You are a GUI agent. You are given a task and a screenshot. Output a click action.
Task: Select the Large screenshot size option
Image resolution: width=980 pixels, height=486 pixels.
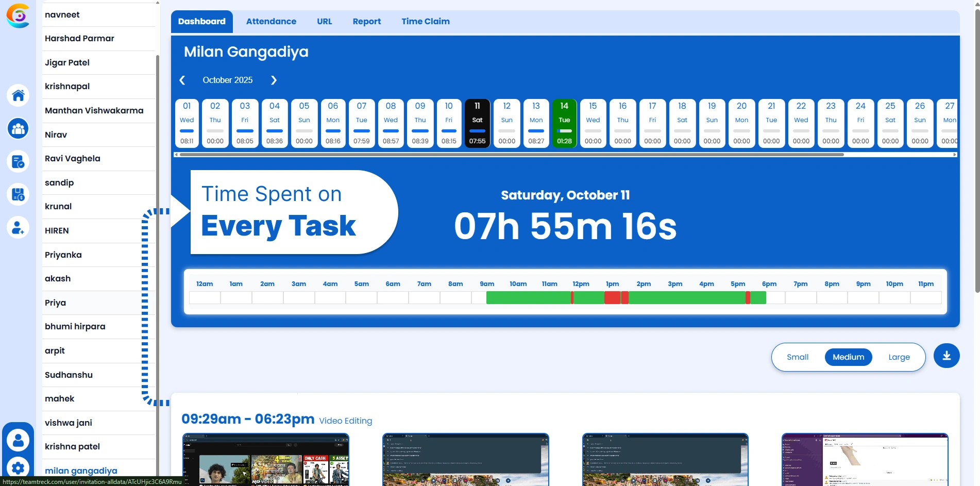pyautogui.click(x=899, y=357)
